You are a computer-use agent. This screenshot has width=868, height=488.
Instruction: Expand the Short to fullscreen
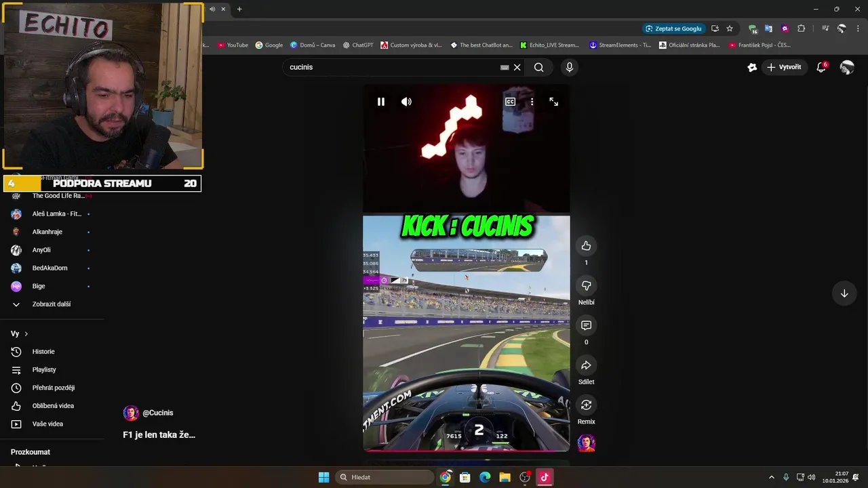coord(554,102)
